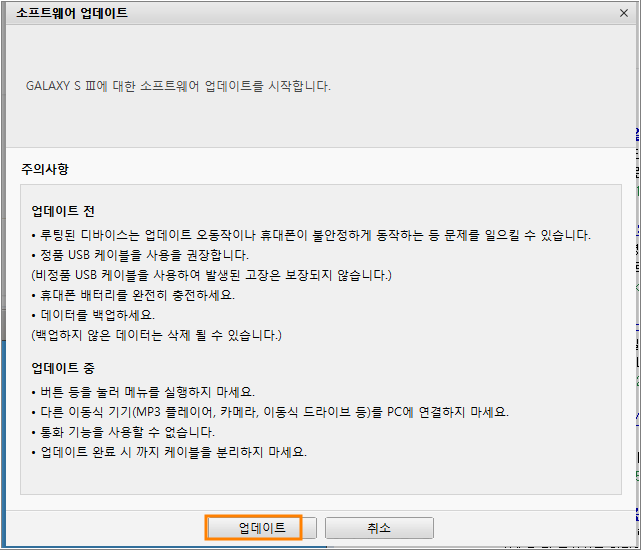Click the line '정품 USB 케이블을 사용을 권장합니다.'
This screenshot has height=550, width=641.
tap(140, 255)
